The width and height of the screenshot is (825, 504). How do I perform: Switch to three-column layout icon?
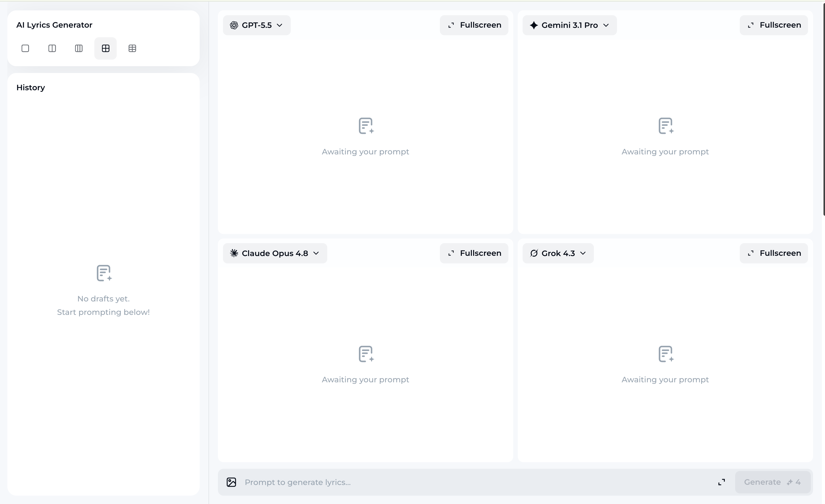[79, 48]
